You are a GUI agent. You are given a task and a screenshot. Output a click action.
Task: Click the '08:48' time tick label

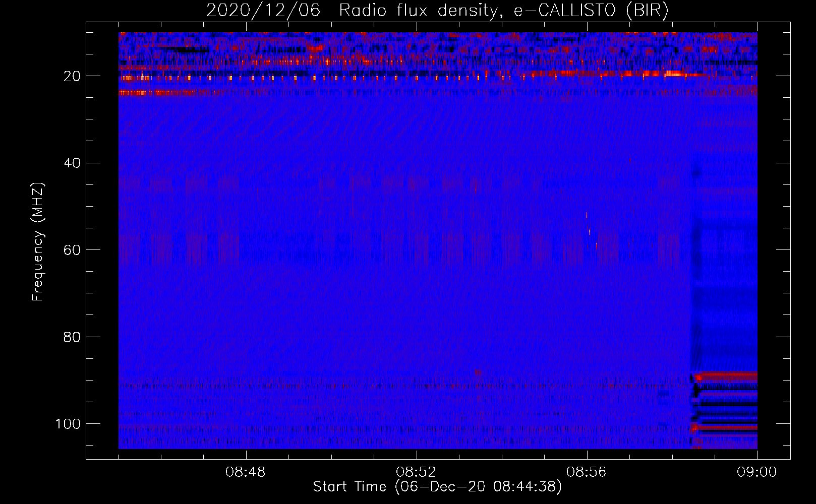(246, 472)
